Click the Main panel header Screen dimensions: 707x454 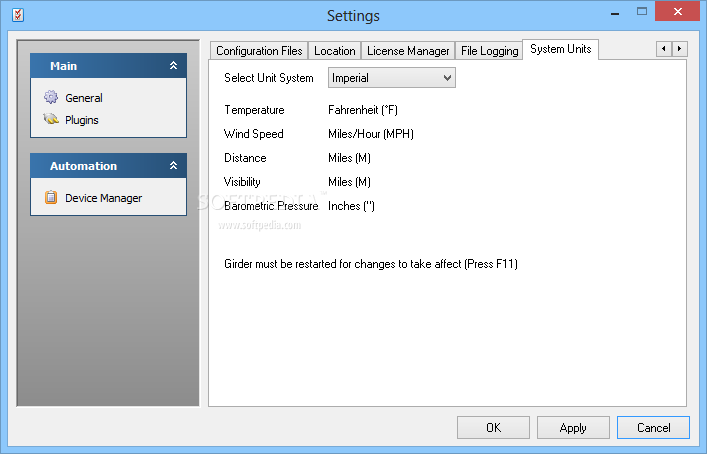click(x=108, y=66)
